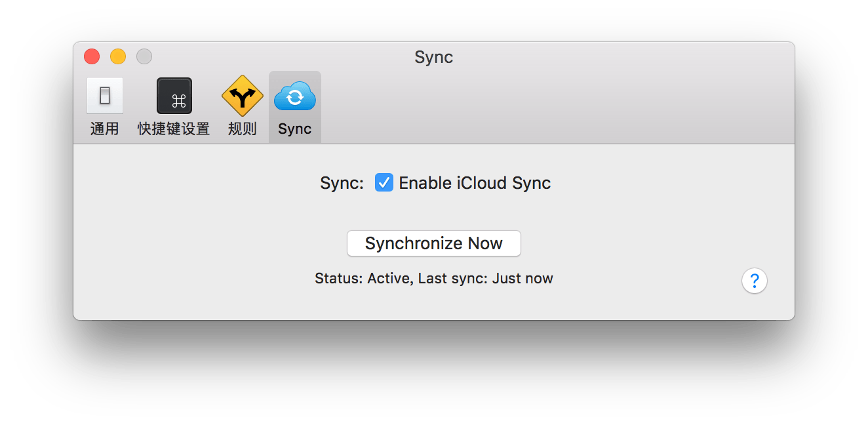Click the Synchronize Now button
Screen dimensions: 868x425
tap(433, 243)
